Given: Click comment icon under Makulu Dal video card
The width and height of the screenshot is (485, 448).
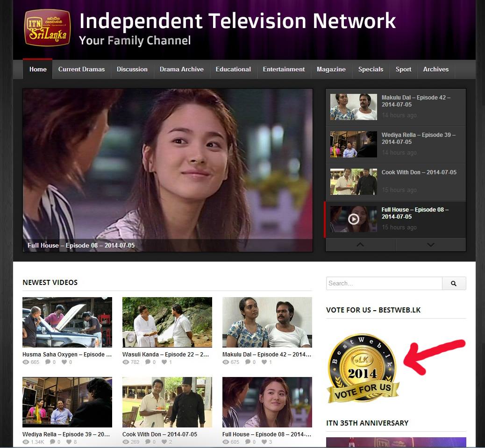Looking at the screenshot, I should pos(248,362).
